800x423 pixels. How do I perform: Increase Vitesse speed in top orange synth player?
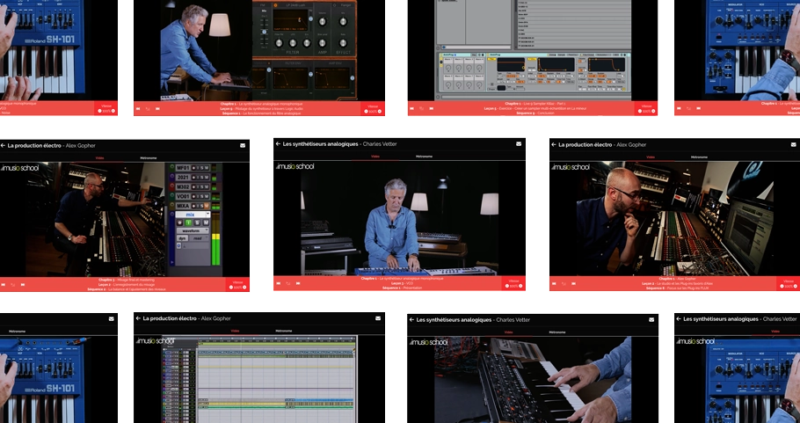tap(379, 111)
